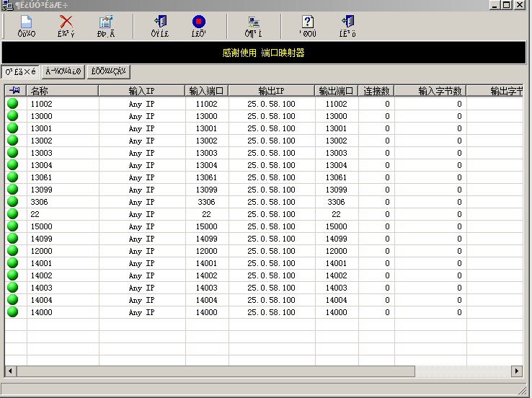Click the input port cell 14099
Screen dimensions: 532x398
pos(206,239)
